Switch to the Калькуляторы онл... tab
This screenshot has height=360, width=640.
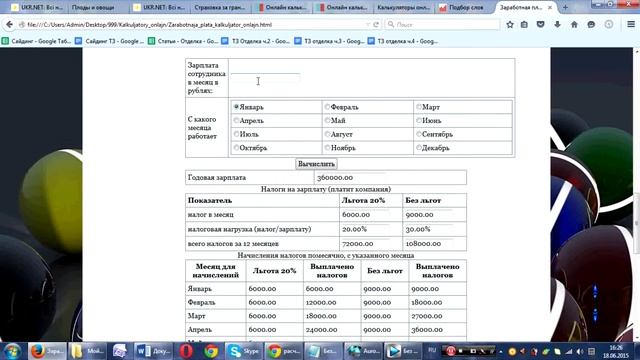403,7
